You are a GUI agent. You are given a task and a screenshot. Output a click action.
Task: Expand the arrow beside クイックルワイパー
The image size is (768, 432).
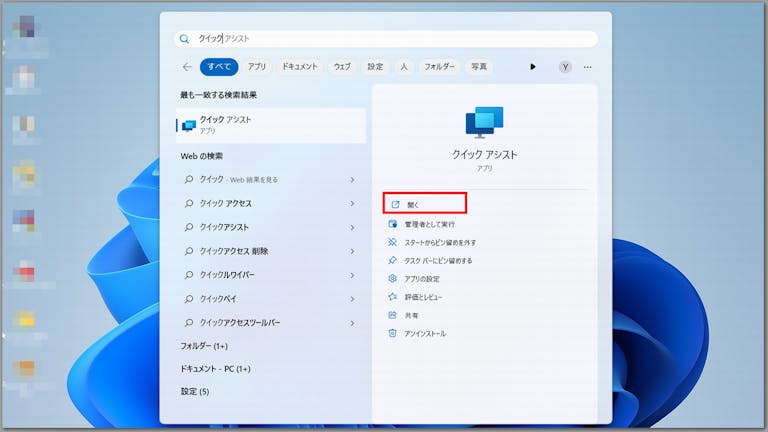(352, 275)
